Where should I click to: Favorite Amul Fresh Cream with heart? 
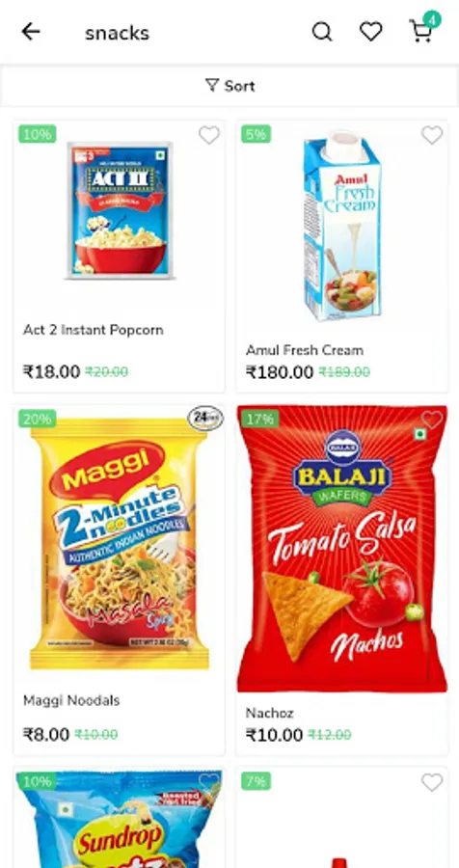[x=432, y=135]
